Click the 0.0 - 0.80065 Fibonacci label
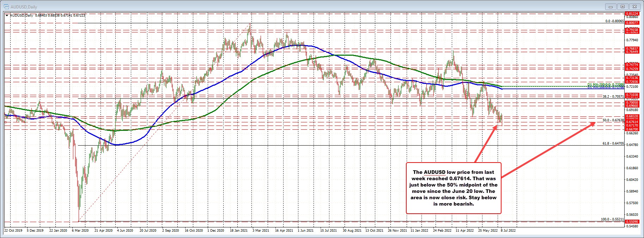 (614, 21)
